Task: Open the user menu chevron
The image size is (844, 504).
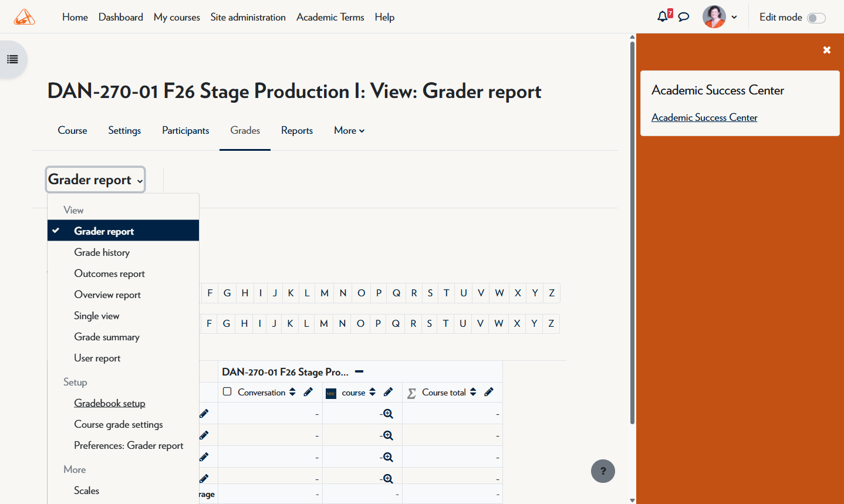Action: point(734,17)
